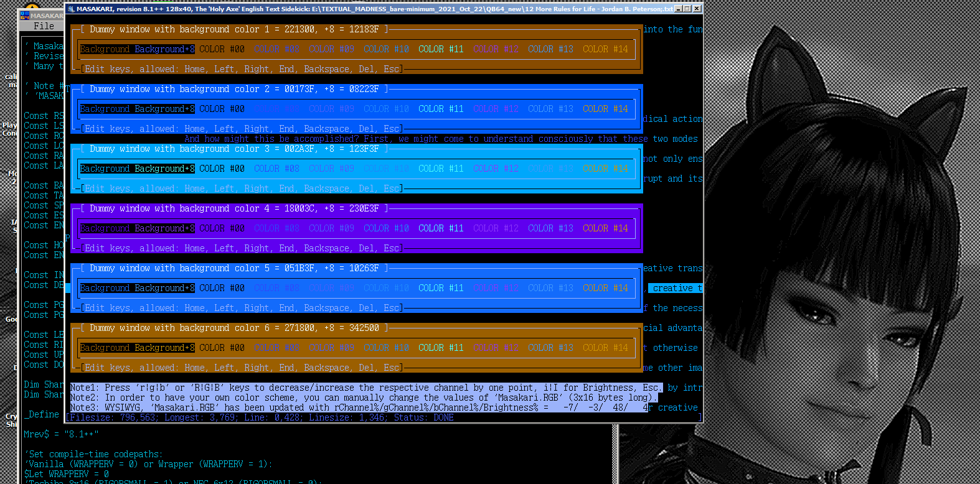Screen dimensions: 980x484
Task: Click 'Background+8' sample in dummy window 5
Action: pyautogui.click(x=164, y=288)
